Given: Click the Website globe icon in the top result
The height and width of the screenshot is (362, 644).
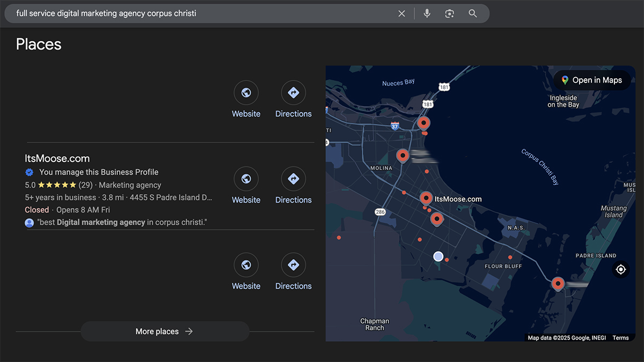Looking at the screenshot, I should [x=246, y=92].
